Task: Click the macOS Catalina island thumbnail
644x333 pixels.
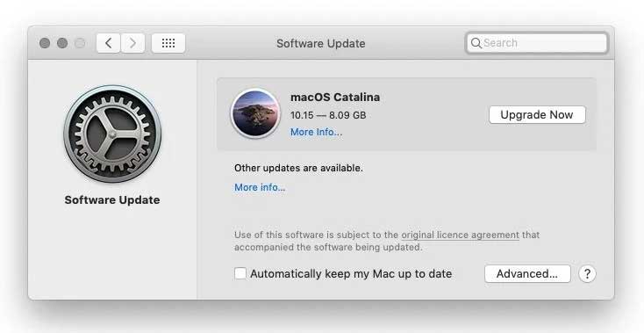Action: click(255, 113)
